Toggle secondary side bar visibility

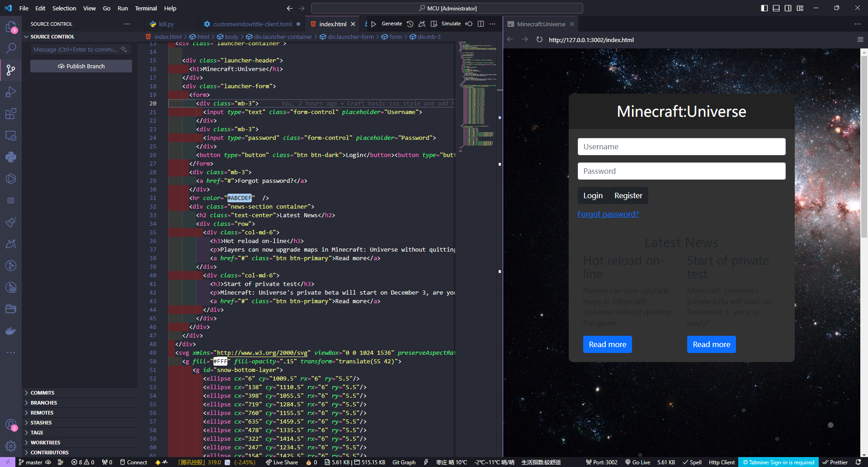788,8
